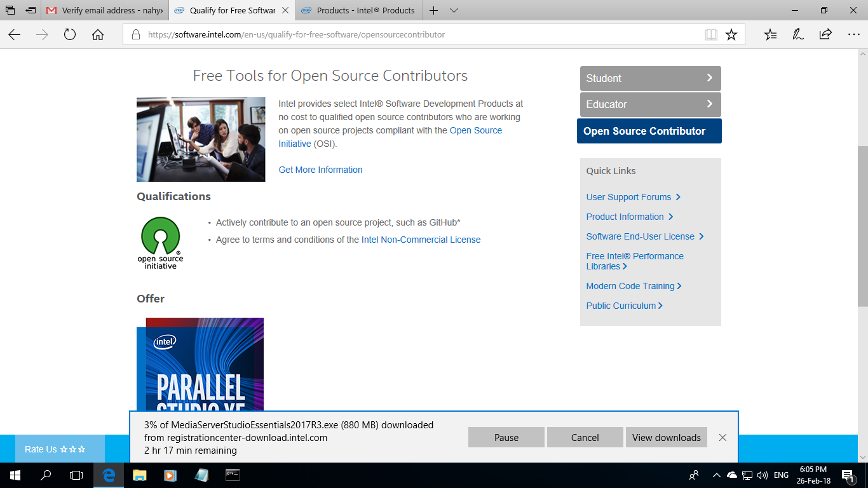868x488 pixels.
Task: Open Modern Code Training link
Action: pyautogui.click(x=634, y=286)
